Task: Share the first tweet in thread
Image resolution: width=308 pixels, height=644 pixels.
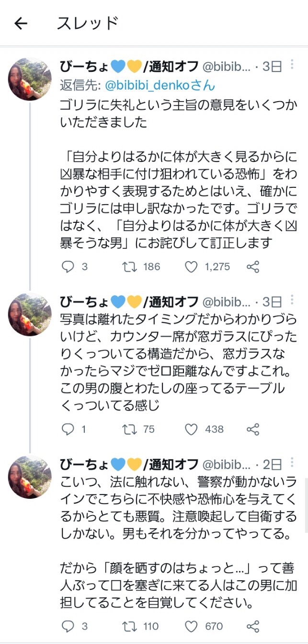Action: click(x=252, y=267)
